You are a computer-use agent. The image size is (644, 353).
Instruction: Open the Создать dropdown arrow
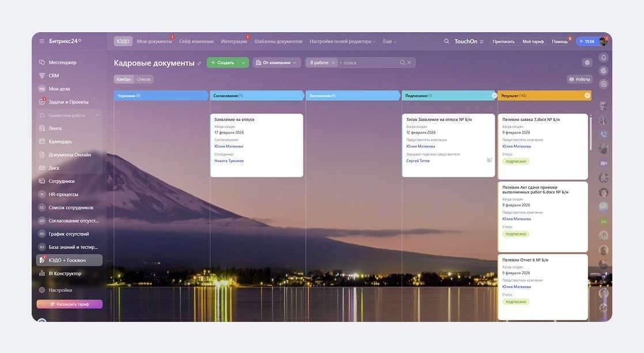(244, 62)
